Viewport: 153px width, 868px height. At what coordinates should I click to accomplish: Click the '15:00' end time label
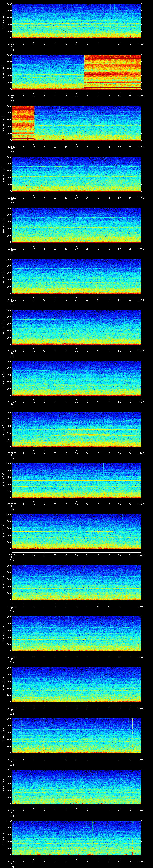click(x=141, y=44)
